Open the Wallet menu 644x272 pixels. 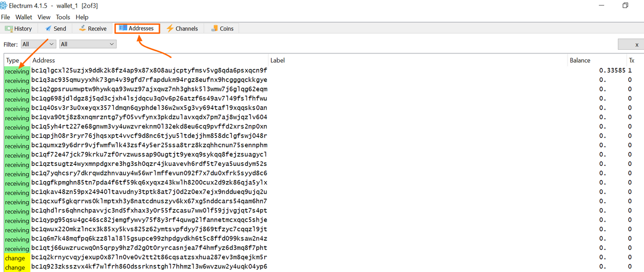point(24,17)
